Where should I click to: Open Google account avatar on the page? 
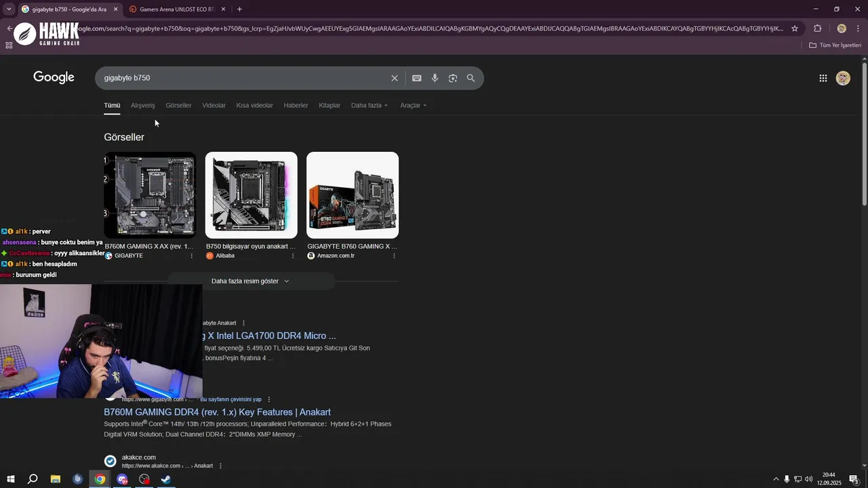843,78
